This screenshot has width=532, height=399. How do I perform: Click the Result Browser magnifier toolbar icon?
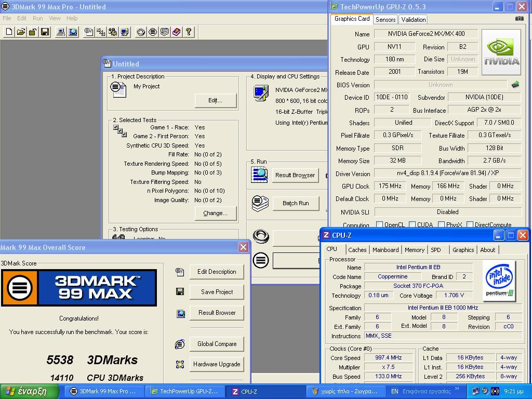click(73, 32)
